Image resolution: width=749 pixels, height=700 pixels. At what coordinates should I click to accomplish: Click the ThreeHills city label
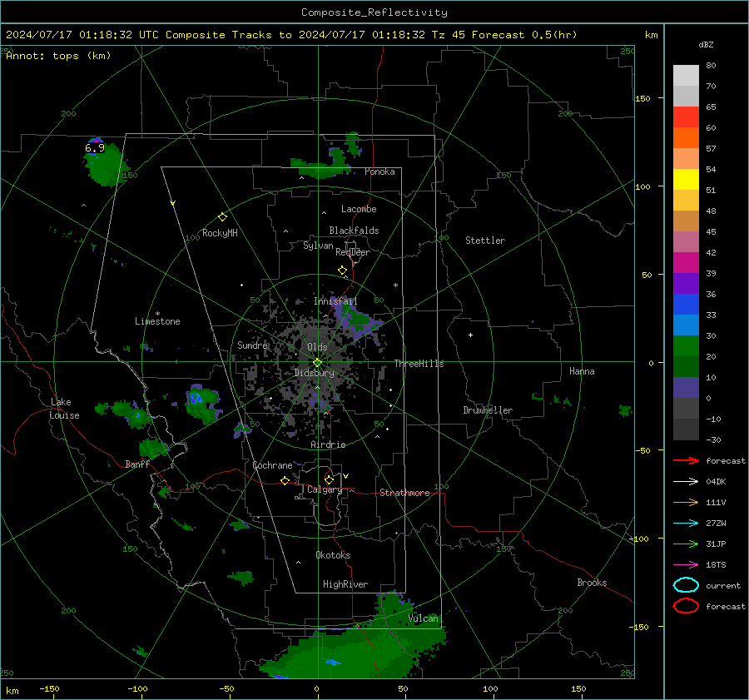coord(419,364)
